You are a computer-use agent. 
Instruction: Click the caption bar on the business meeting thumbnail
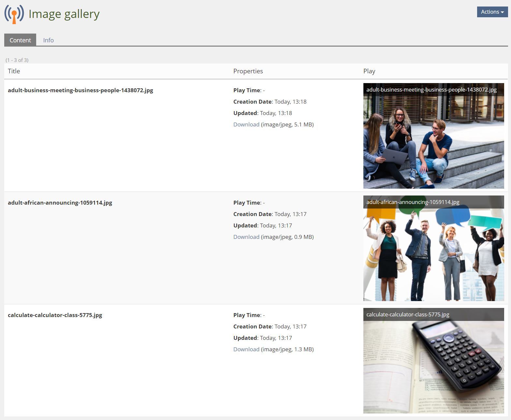click(433, 90)
